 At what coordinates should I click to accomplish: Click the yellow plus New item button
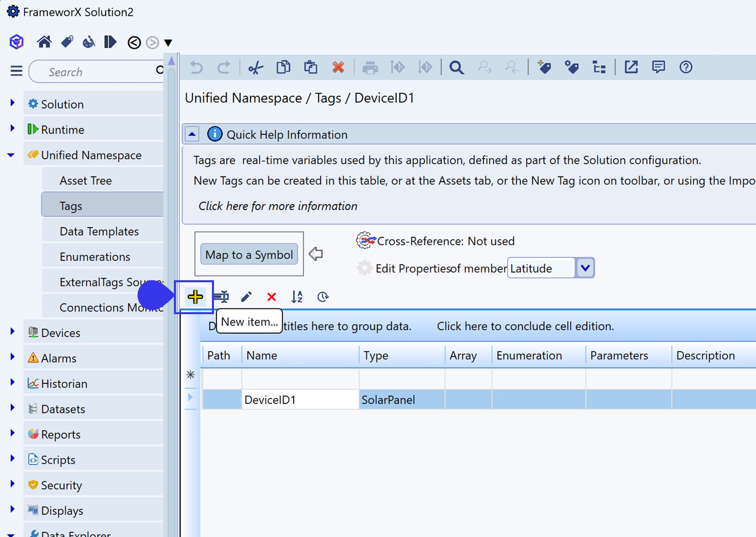[195, 297]
